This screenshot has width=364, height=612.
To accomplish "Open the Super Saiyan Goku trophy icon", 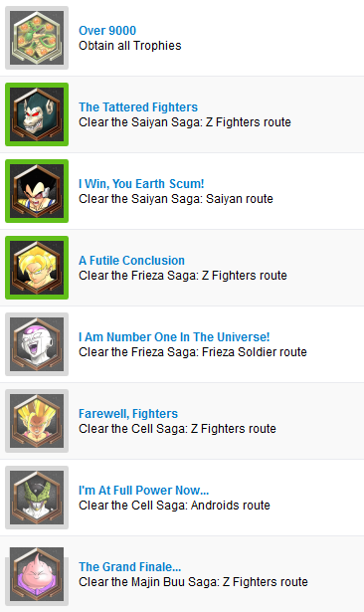I will click(x=37, y=268).
